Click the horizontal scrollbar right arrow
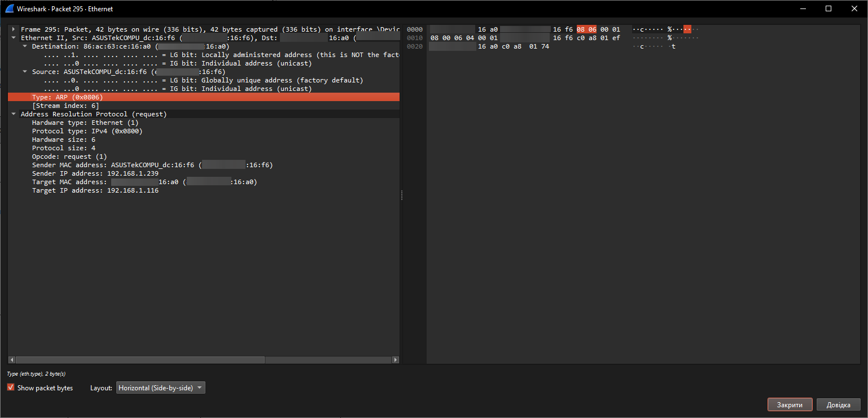The width and height of the screenshot is (868, 418). pos(396,360)
